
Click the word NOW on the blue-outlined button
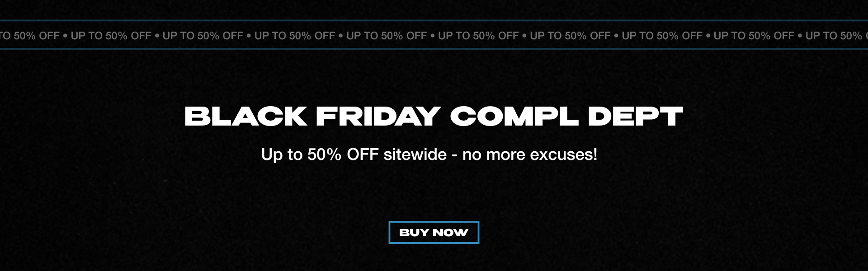pos(450,233)
